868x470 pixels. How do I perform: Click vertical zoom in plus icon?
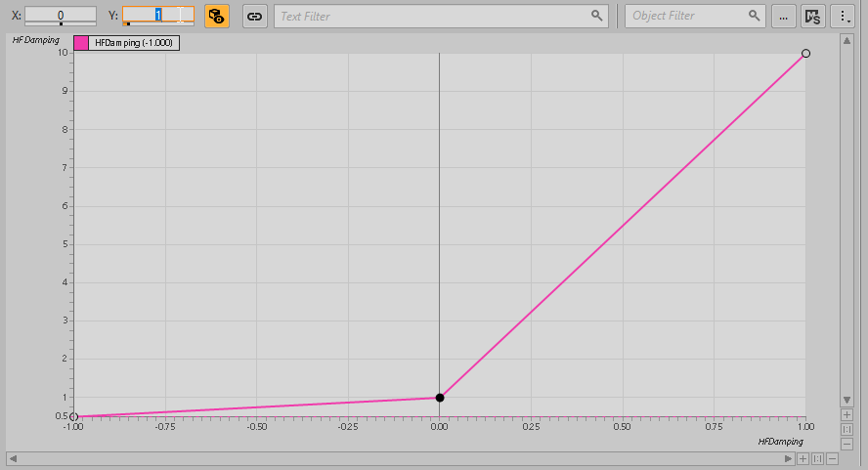[847, 414]
